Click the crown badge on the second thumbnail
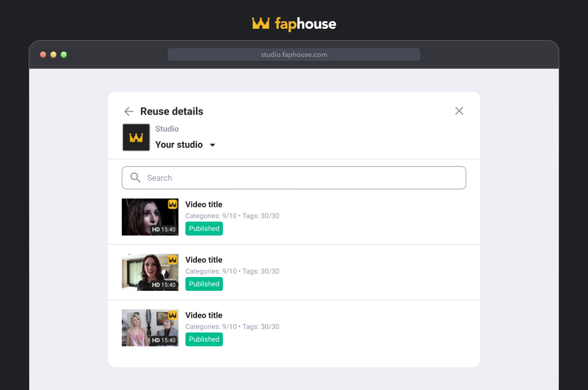 pyautogui.click(x=172, y=260)
